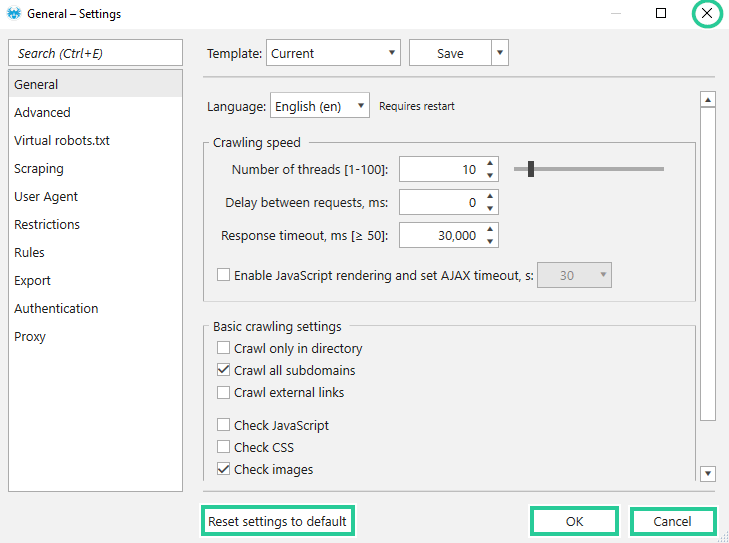Open Virtual robots.txt settings
Viewport: 729px width, 543px height.
coord(95,140)
